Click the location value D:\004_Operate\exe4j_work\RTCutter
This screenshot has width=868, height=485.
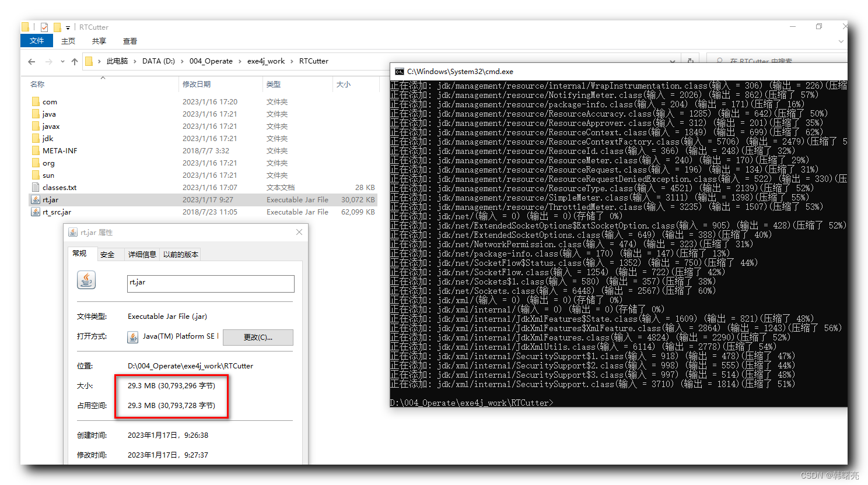[190, 366]
